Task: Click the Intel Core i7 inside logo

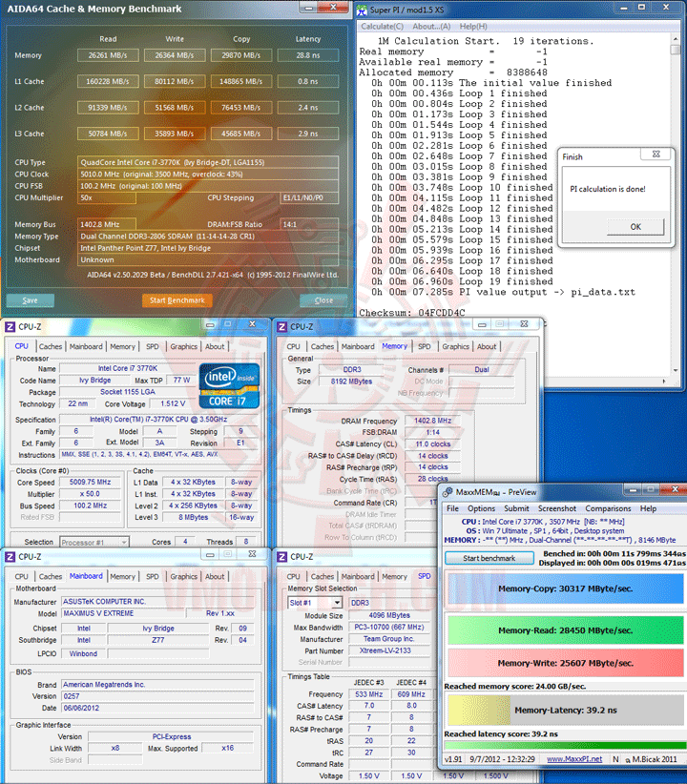Action: 229,386
